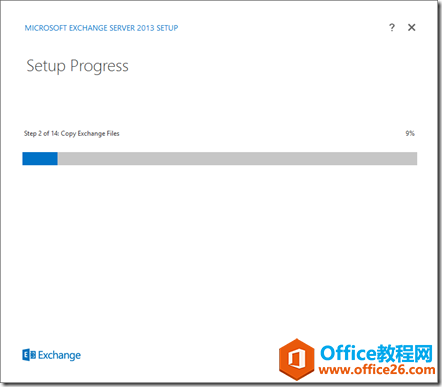Click the white door shape in Office logo
The width and height of the screenshot is (442, 387).
pos(296,359)
